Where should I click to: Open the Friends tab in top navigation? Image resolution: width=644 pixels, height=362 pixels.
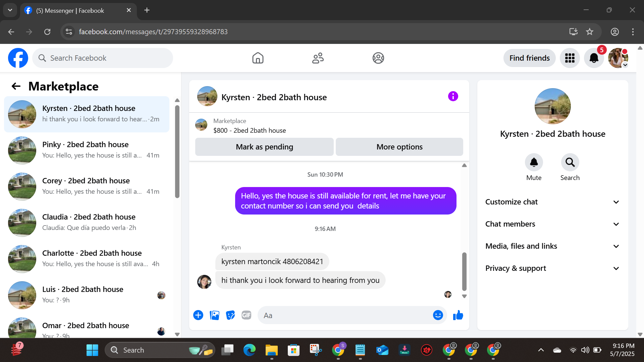[x=318, y=58]
